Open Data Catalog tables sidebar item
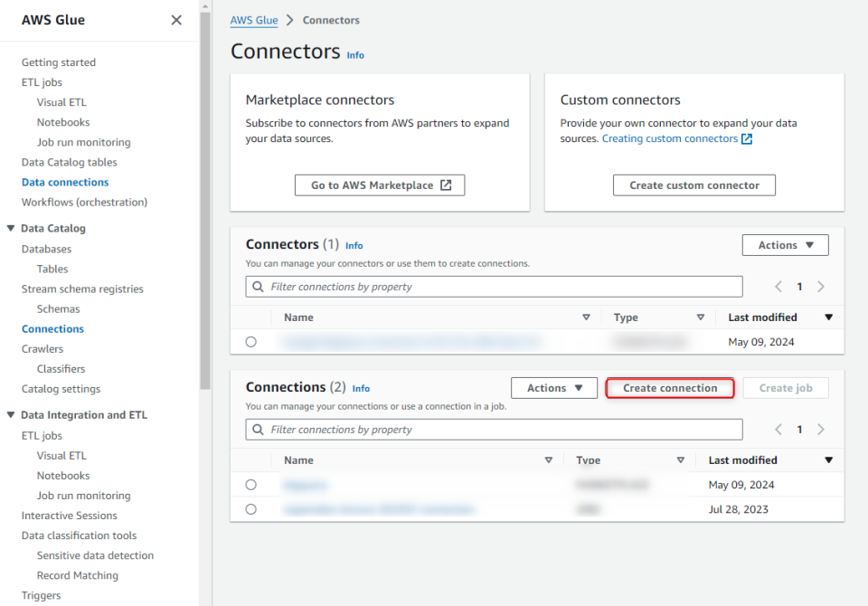 [x=70, y=162]
